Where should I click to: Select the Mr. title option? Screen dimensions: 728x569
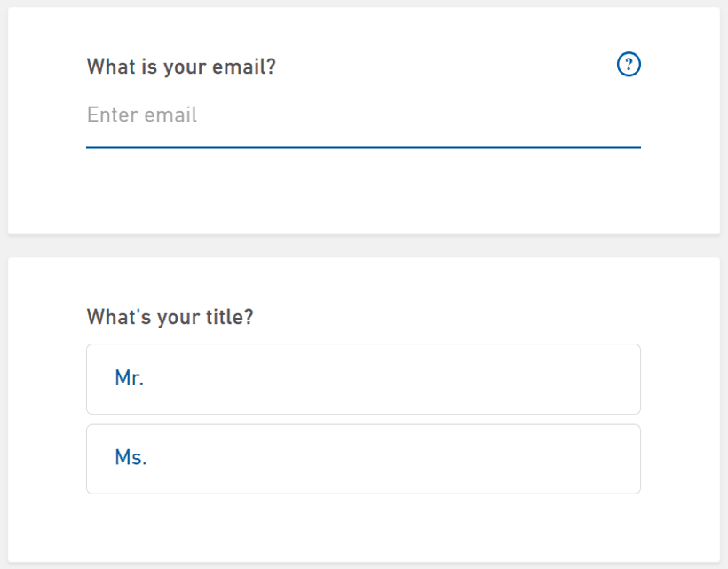click(363, 379)
